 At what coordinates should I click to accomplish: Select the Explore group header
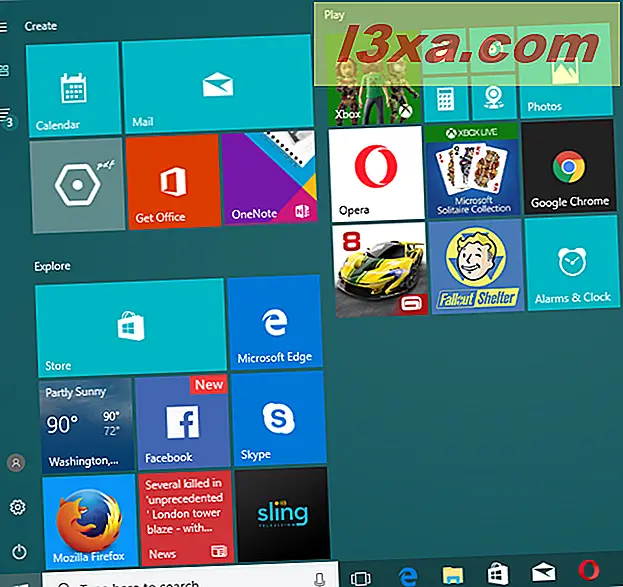[x=52, y=266]
